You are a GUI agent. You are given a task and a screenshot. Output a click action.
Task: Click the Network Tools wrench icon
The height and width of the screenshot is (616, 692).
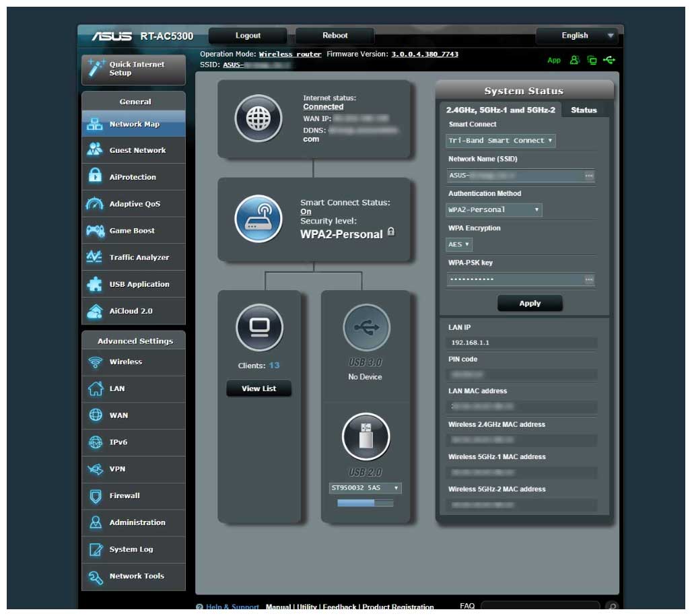click(96, 576)
